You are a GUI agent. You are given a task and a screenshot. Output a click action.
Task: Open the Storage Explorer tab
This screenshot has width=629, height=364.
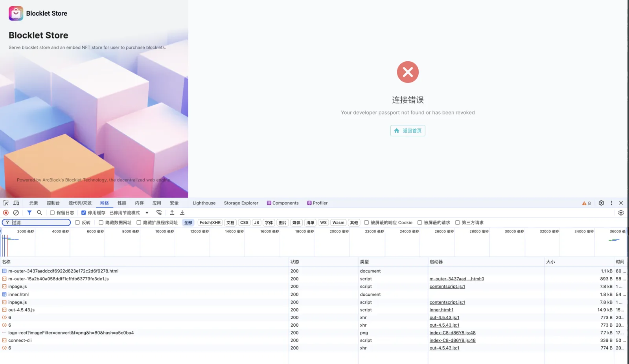(x=241, y=203)
